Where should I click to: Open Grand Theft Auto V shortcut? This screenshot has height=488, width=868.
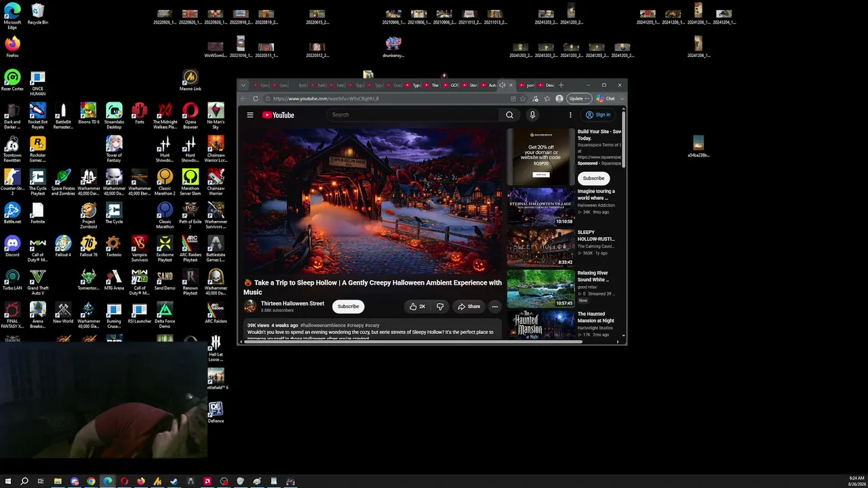pyautogui.click(x=38, y=281)
